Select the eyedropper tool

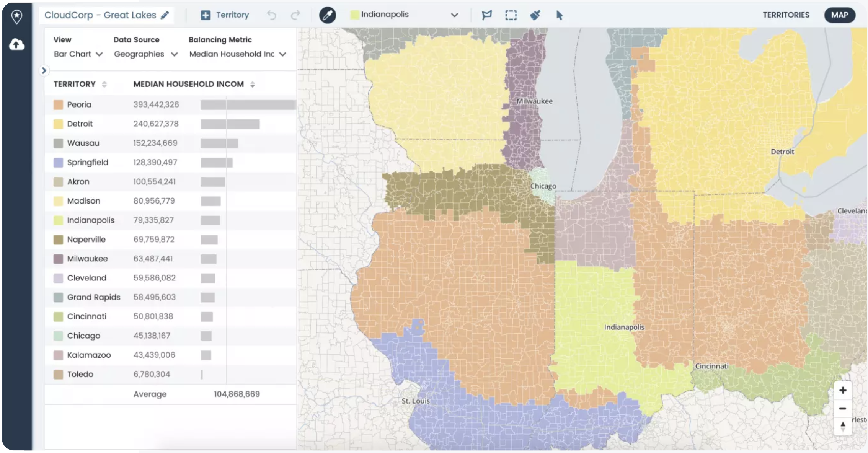pyautogui.click(x=328, y=15)
